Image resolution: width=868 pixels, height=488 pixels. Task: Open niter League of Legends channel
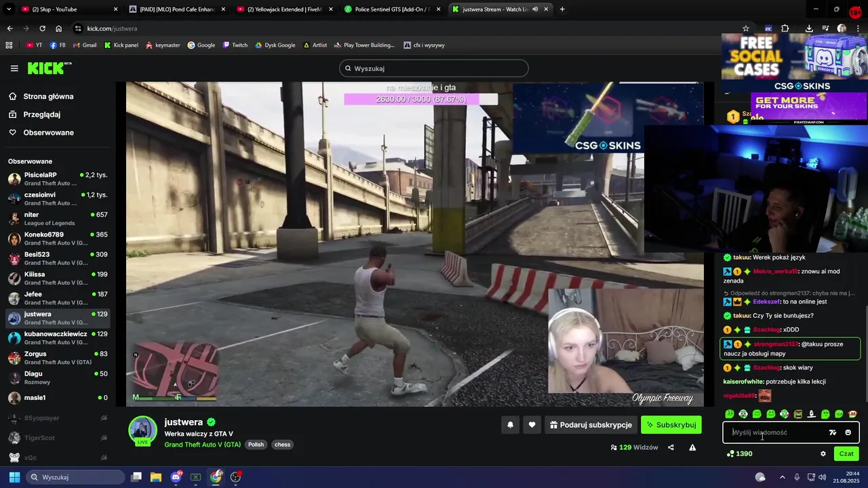(x=58, y=218)
